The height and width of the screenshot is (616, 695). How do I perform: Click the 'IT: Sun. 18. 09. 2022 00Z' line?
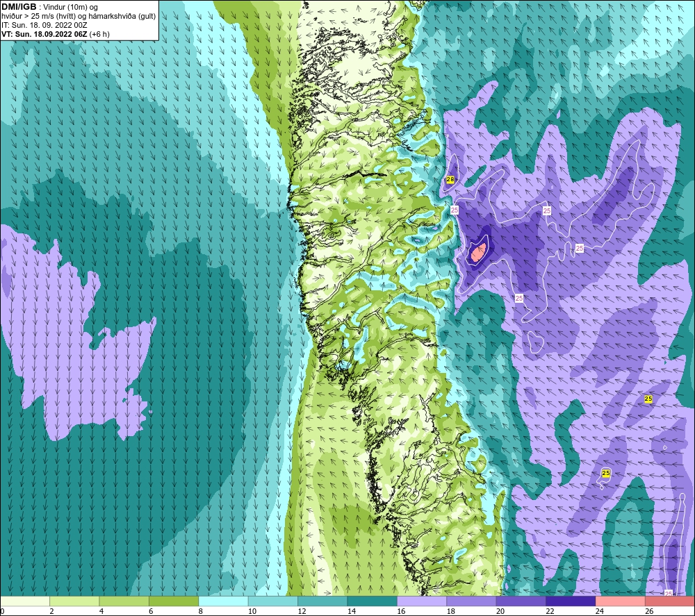pyautogui.click(x=44, y=25)
